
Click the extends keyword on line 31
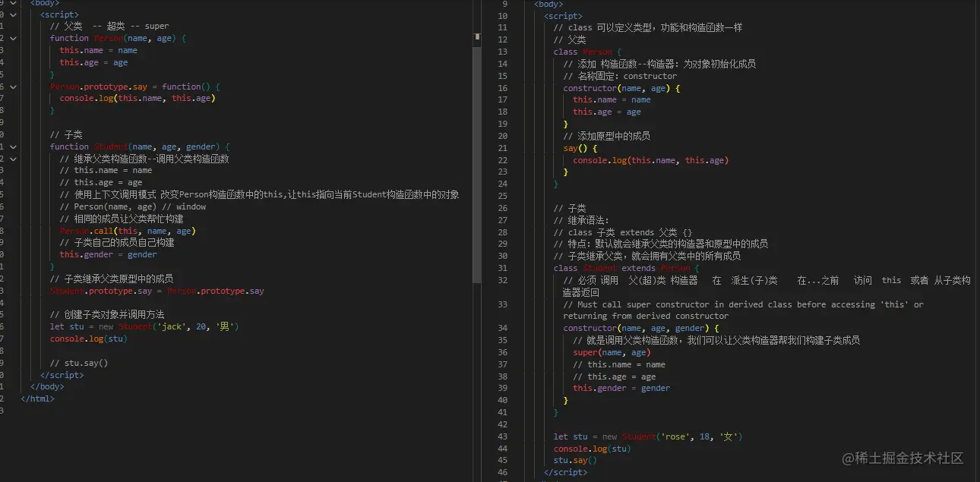coord(638,267)
